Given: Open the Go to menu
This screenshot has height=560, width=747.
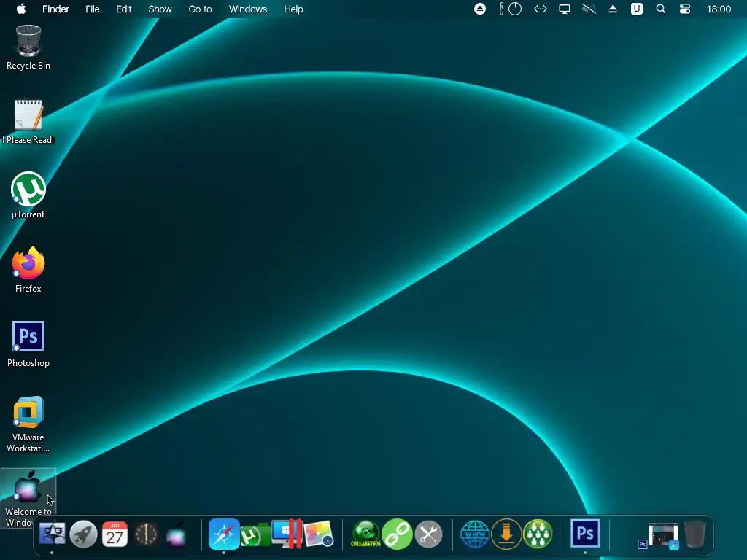Looking at the screenshot, I should point(200,9).
